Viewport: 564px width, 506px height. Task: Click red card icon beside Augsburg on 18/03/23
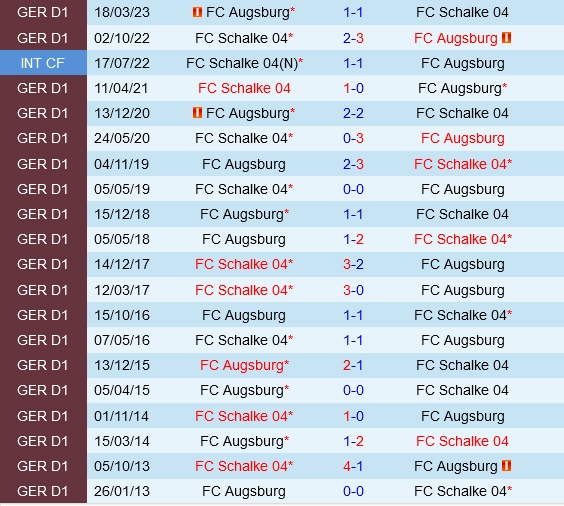click(x=197, y=12)
